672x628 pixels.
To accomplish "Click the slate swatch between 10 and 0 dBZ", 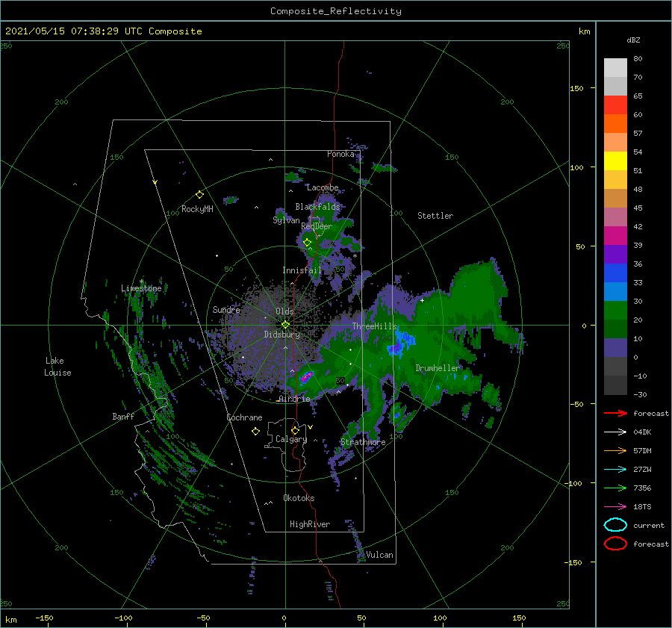I will tap(615, 348).
